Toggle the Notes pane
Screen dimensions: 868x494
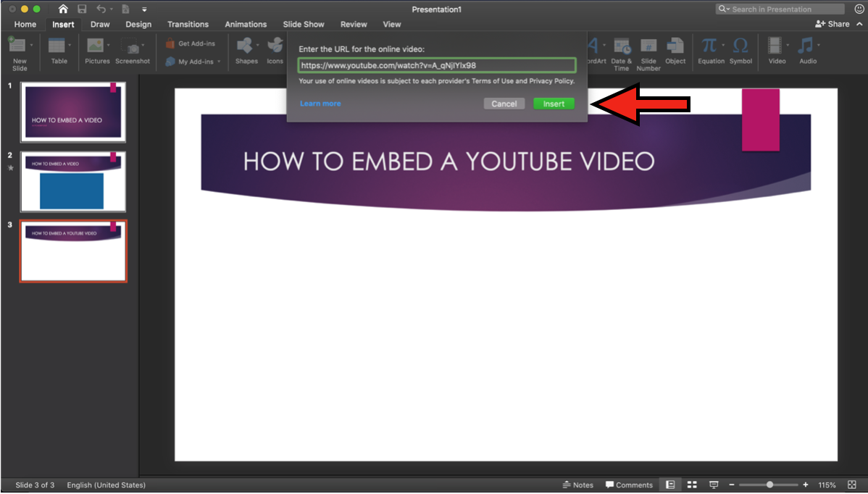click(577, 485)
